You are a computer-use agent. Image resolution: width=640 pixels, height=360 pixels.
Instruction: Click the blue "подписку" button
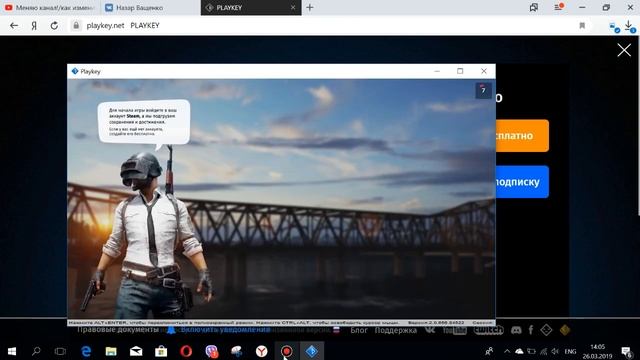click(x=522, y=182)
